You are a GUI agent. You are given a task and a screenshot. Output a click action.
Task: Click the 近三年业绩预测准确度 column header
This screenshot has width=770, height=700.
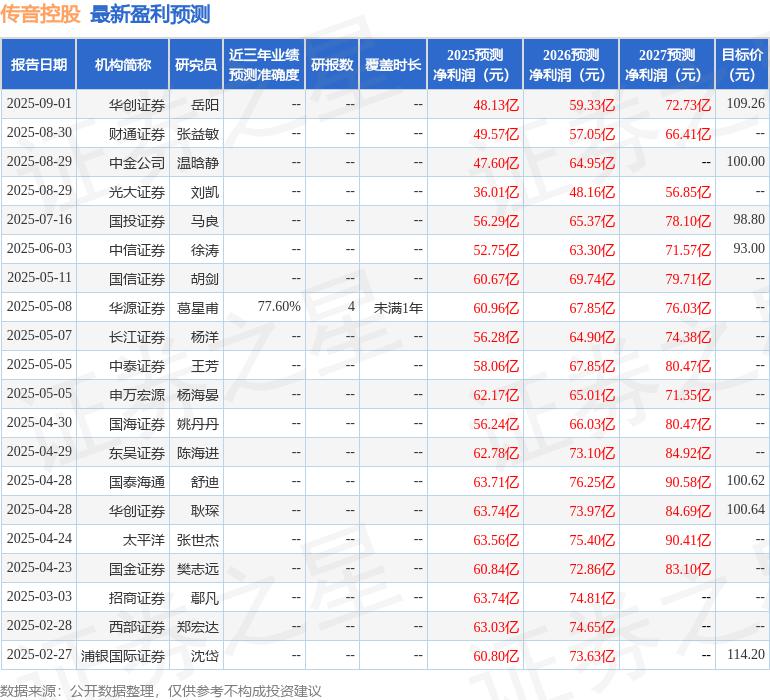[264, 64]
